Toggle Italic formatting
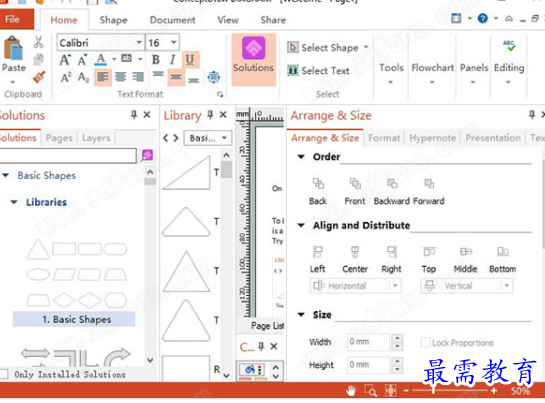Image resolution: width=545 pixels, height=403 pixels. coord(172,60)
